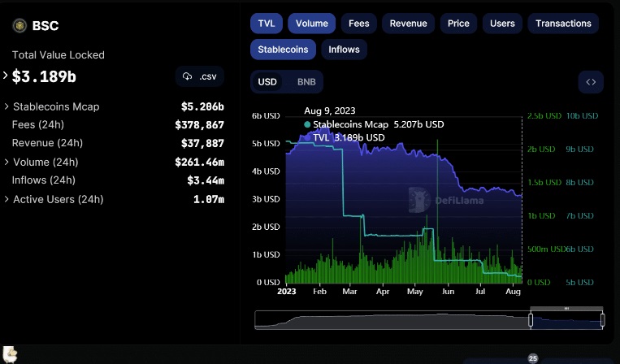Click the 1.07m active users value
Screen dimensions: 620x364
(209, 199)
